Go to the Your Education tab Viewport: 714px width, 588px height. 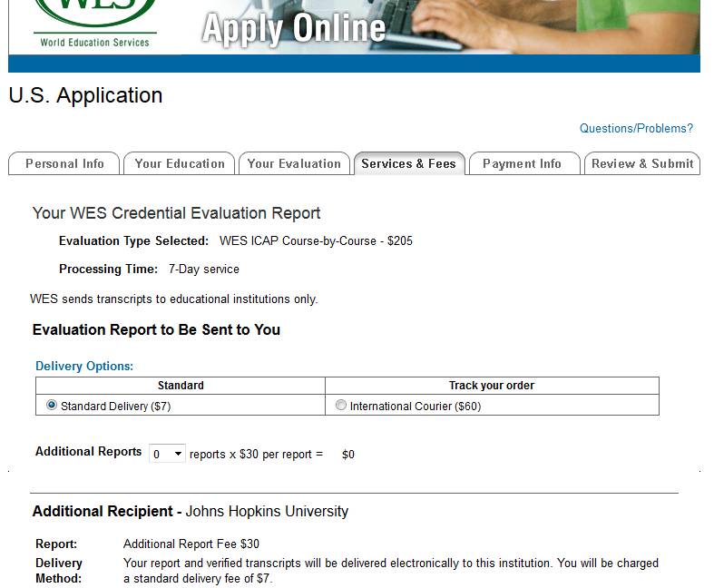[180, 163]
